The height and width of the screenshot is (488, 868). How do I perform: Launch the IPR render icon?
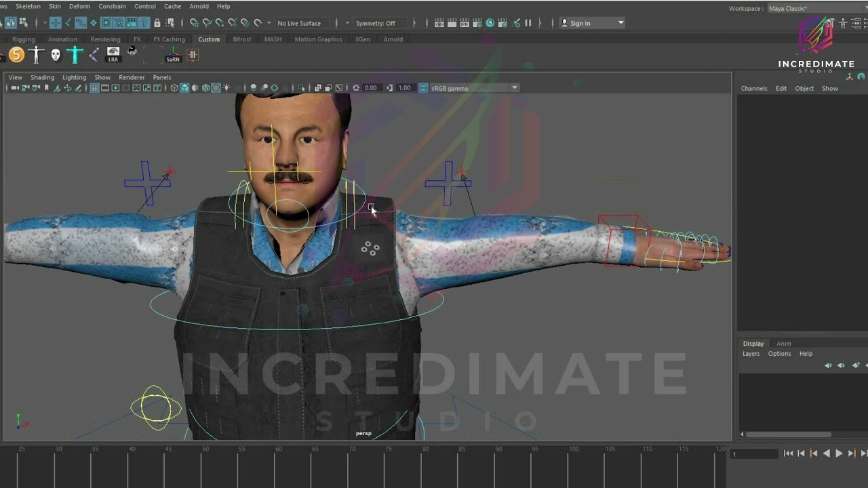[465, 22]
